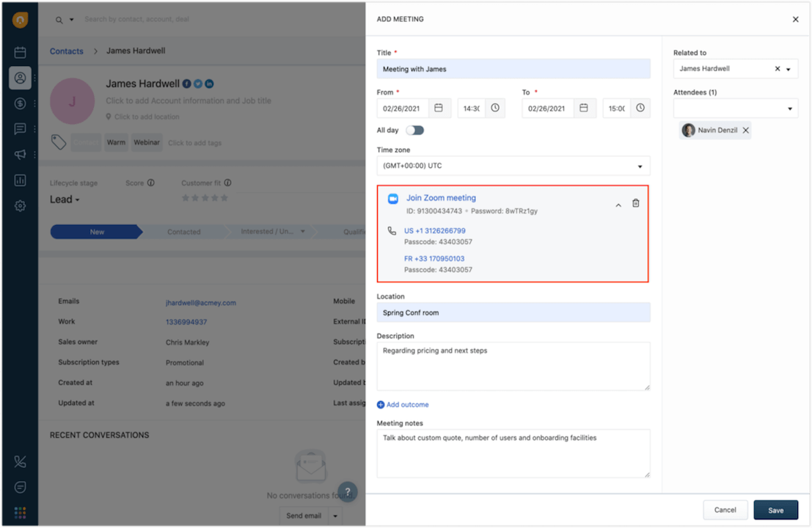Viewport: 812px width, 528px height.
Task: Open the Lead lifecycle stage dropdown
Action: 64,199
